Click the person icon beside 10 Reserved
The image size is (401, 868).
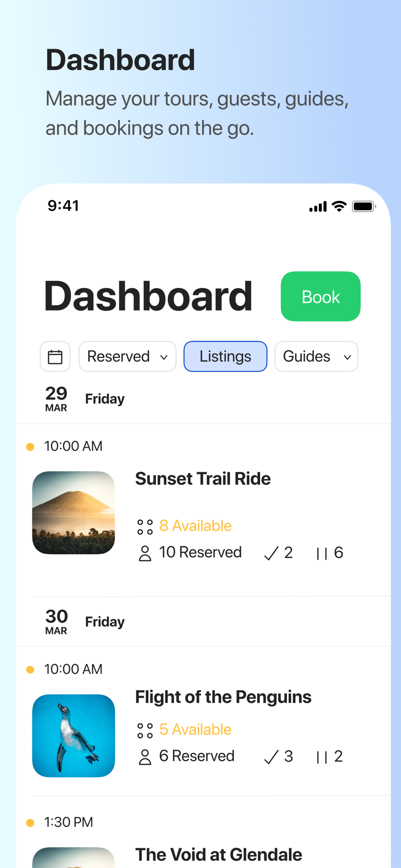[145, 553]
